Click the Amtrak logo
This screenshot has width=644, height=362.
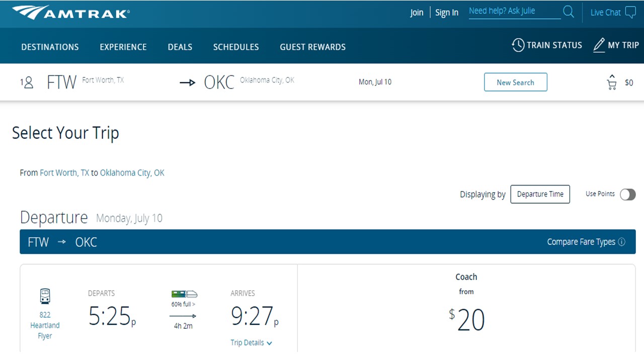70,13
